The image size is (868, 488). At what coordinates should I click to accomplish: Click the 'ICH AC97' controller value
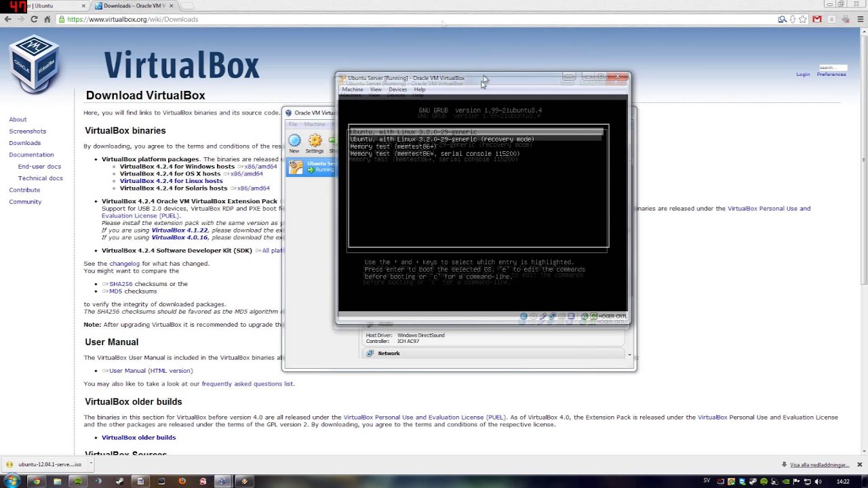[x=408, y=342]
